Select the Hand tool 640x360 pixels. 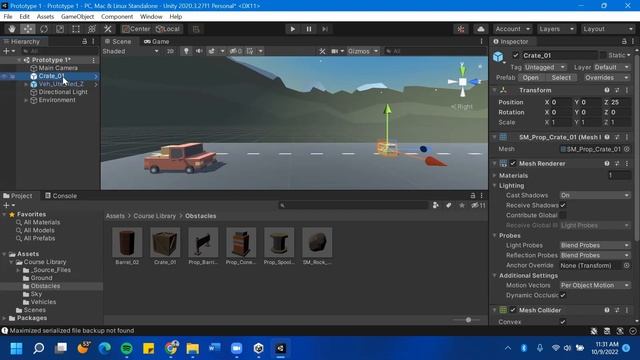point(12,29)
